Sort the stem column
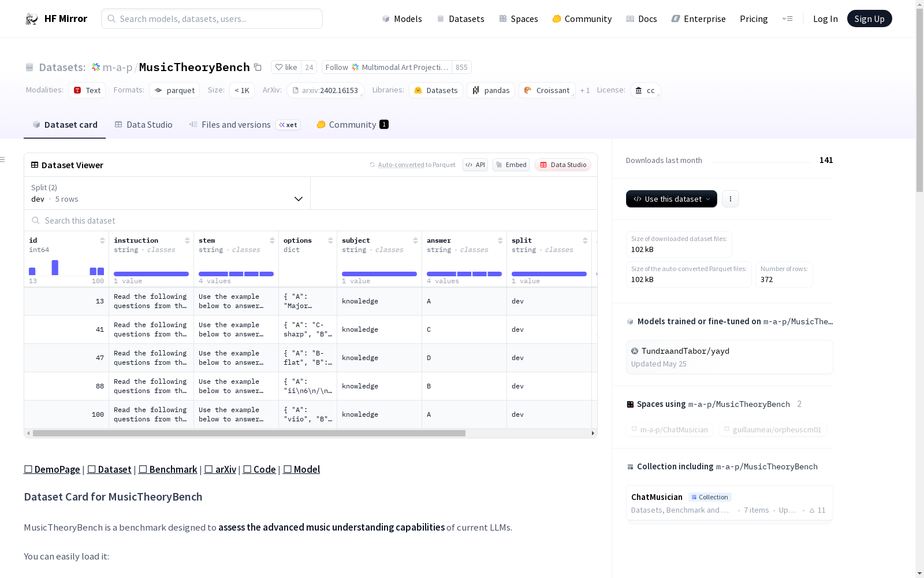Screen dimensions: 924x578 coord(272,240)
